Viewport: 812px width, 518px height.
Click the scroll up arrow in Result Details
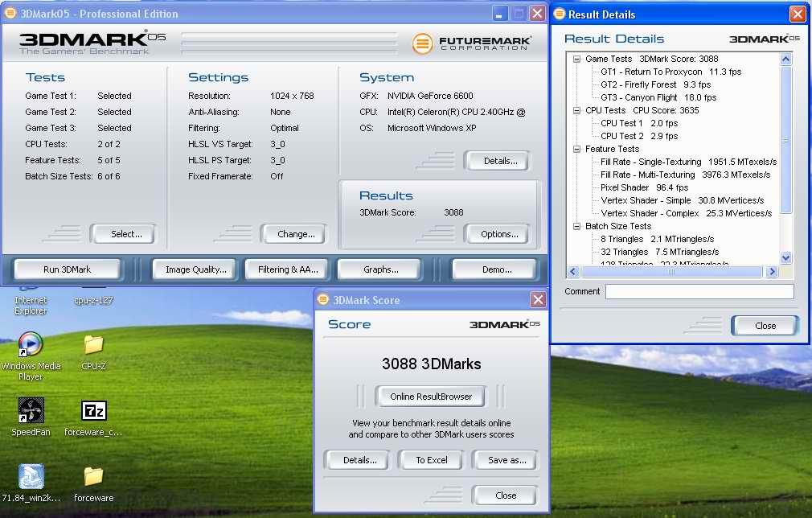pyautogui.click(x=785, y=59)
